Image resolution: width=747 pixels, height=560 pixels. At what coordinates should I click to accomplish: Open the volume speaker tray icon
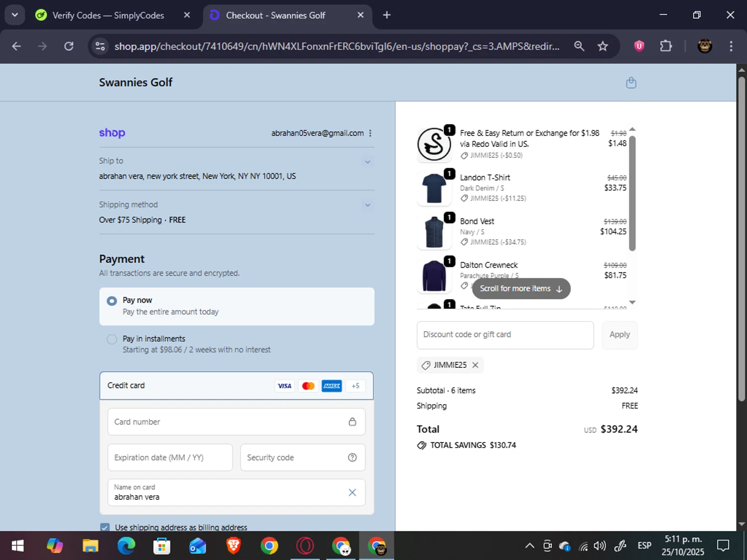[600, 546]
